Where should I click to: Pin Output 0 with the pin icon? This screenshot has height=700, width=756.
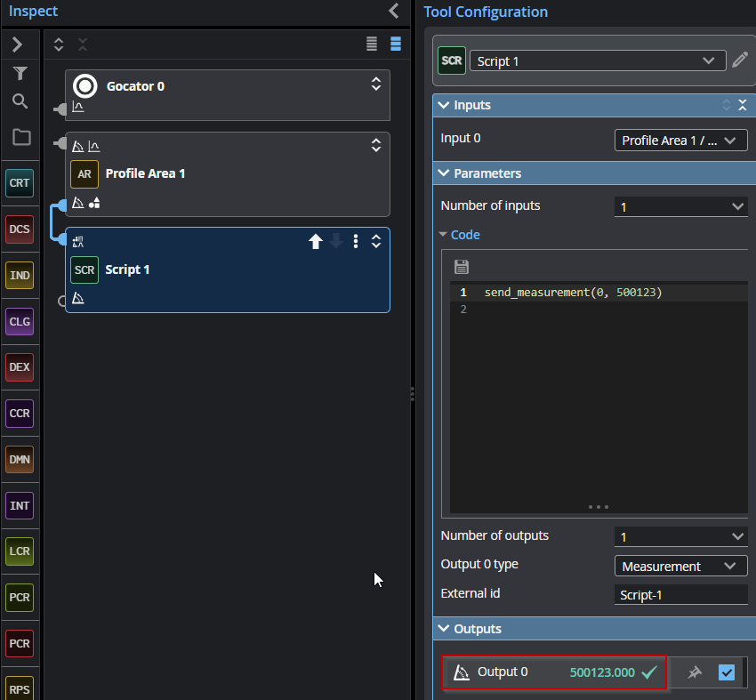tap(695, 672)
